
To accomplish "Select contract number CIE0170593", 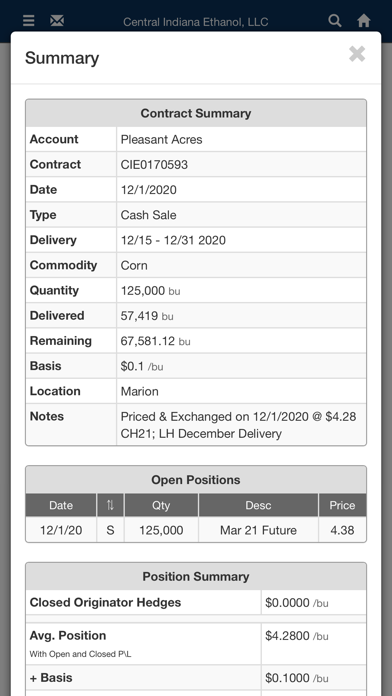I will [x=154, y=165].
